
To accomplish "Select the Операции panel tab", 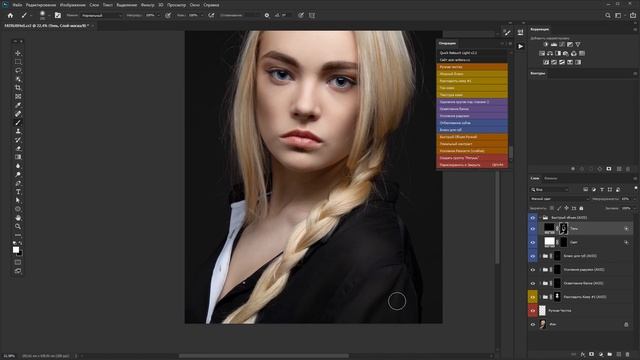I will pos(447,43).
